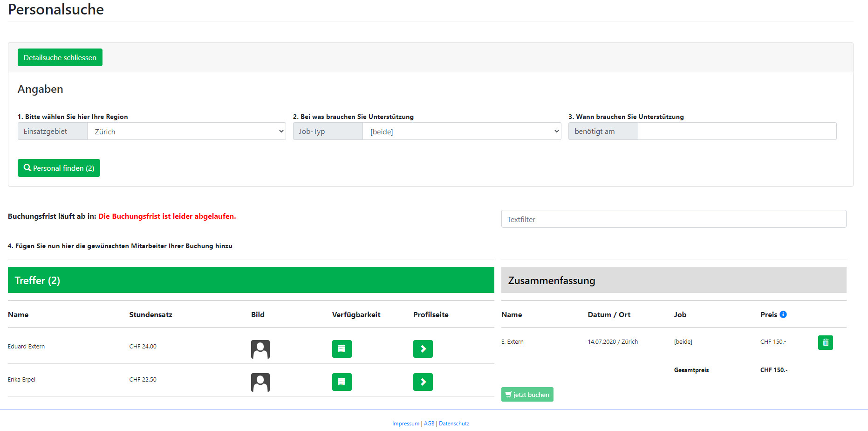Image resolution: width=868 pixels, height=431 pixels.
Task: Click the Preis info icon
Action: pos(783,314)
